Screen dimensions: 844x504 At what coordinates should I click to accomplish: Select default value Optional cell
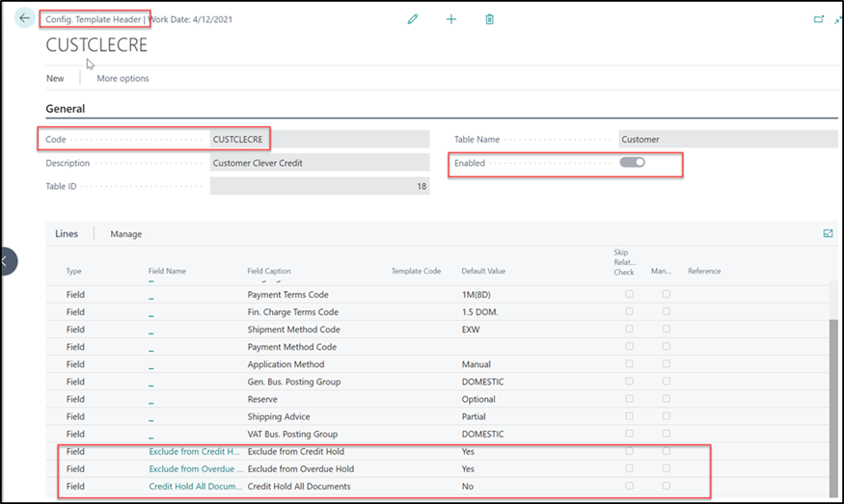click(x=478, y=399)
